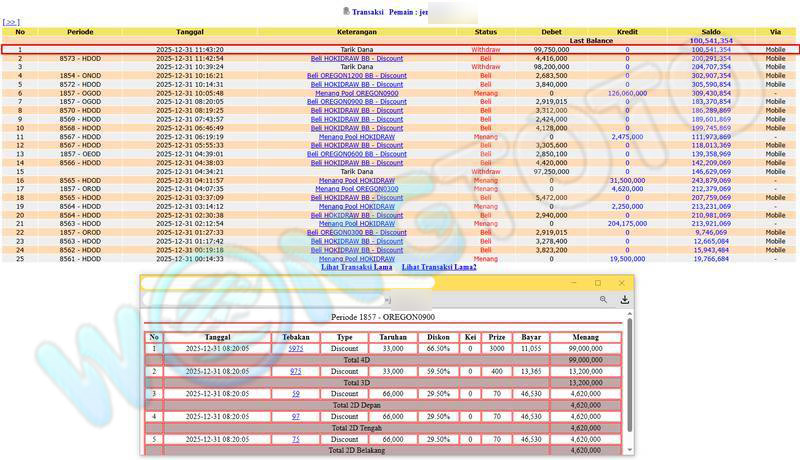
Task: Open Beli OREGON1200 BB - Discount entry
Action: click(357, 75)
